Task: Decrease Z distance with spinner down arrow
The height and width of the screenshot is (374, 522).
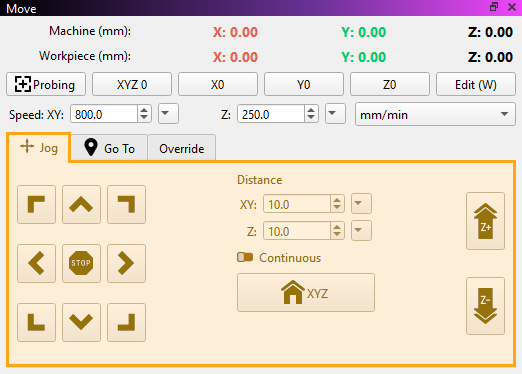Action: click(337, 235)
